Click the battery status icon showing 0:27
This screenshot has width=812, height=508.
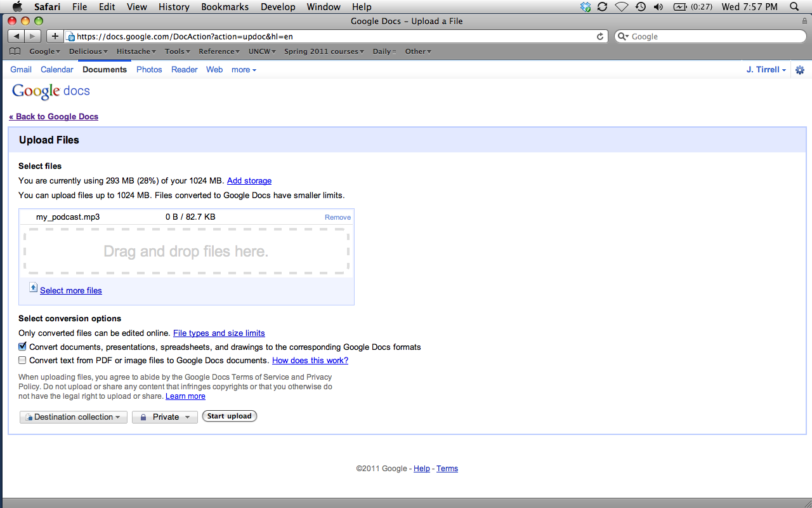[693, 7]
